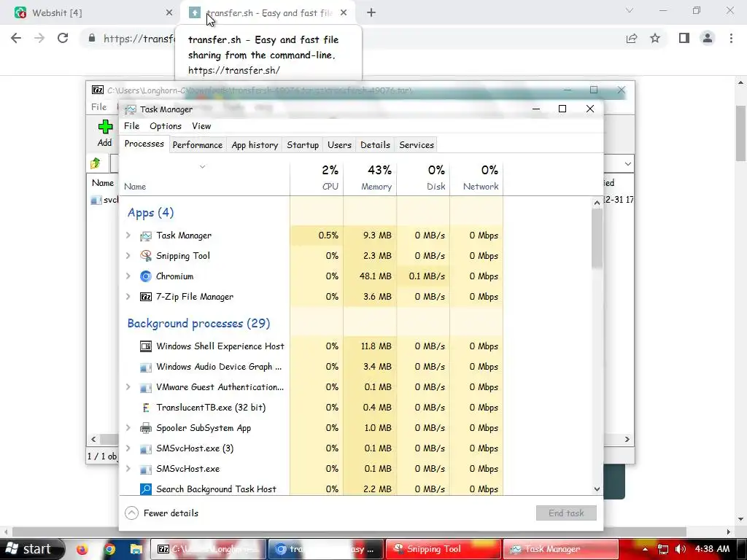Screen dimensions: 747x560
Task: Click the Windows Audio Device Graph icon
Action: [145, 367]
